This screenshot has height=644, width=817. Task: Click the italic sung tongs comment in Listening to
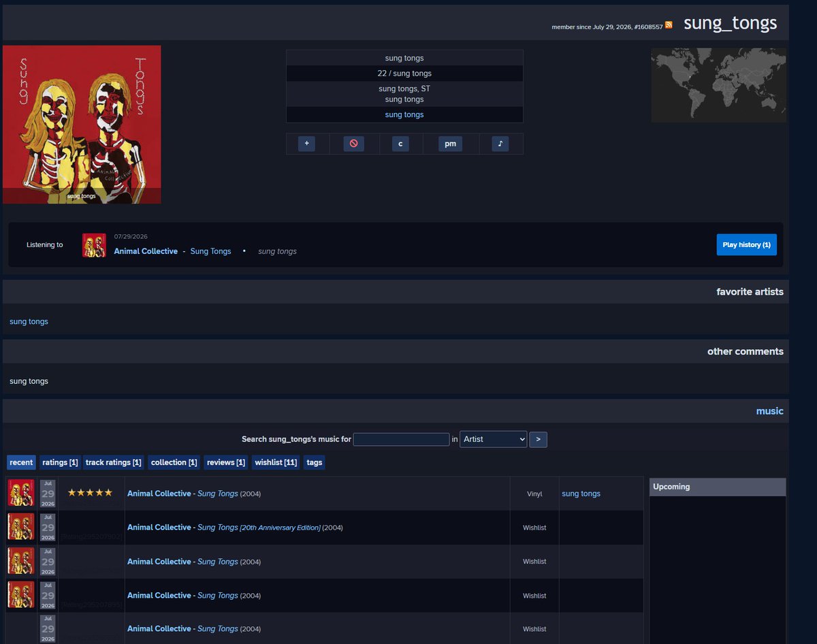(277, 251)
